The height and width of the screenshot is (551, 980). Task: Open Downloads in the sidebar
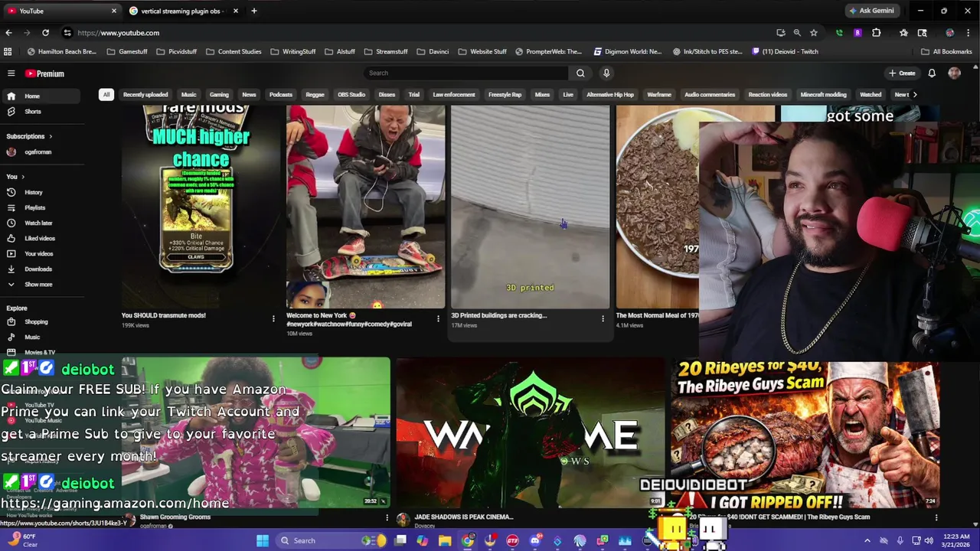[41, 269]
